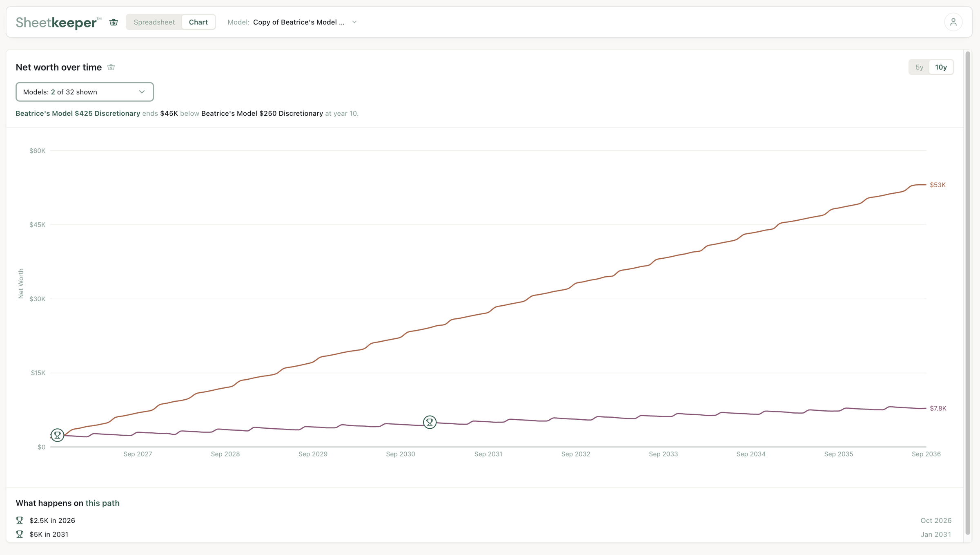Select the trophy marker near Jan 2031
The height and width of the screenshot is (555, 980).
coord(430,422)
